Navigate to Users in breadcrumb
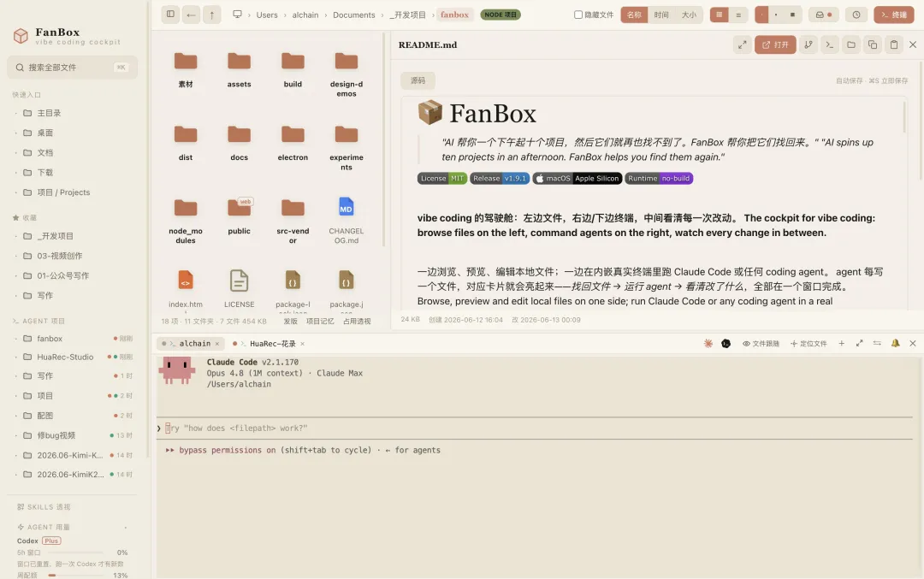The height and width of the screenshot is (579, 924). pos(267,15)
